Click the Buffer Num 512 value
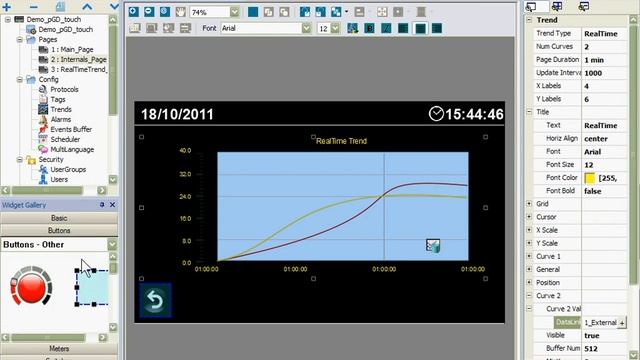Image resolution: width=640 pixels, height=360 pixels. tap(604, 349)
